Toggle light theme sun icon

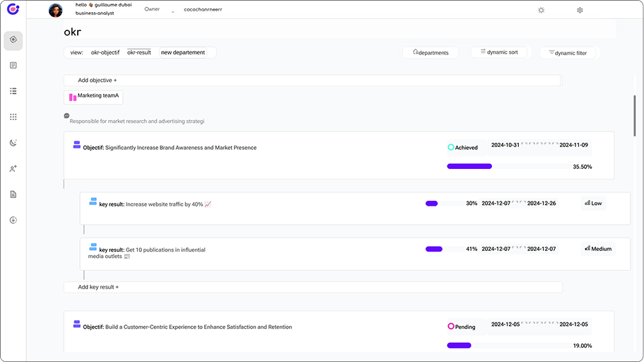pyautogui.click(x=541, y=11)
